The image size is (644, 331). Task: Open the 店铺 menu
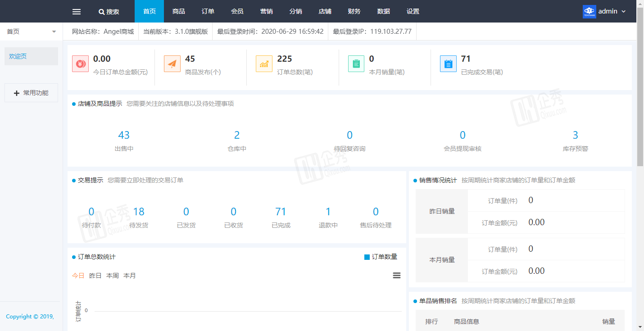(325, 11)
